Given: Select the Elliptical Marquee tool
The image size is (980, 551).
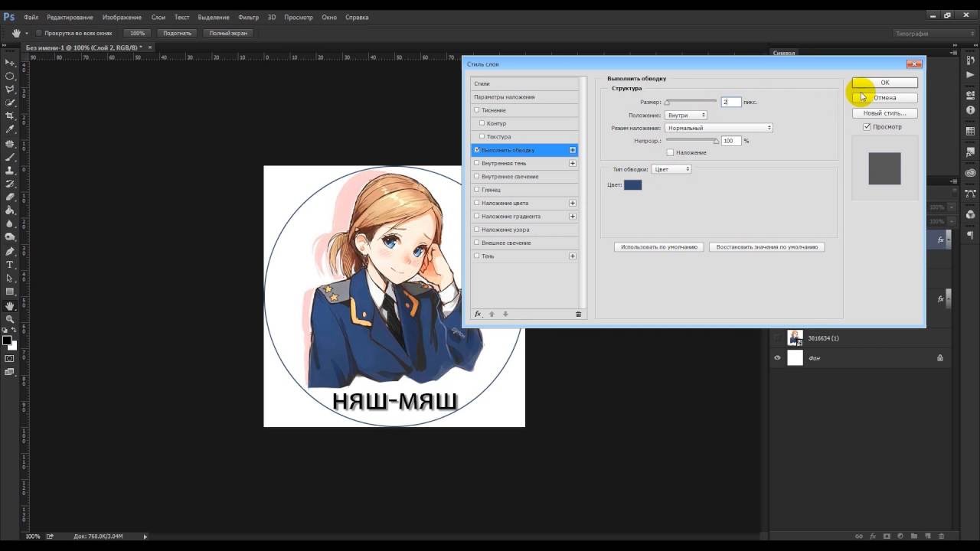Looking at the screenshot, I should pyautogui.click(x=10, y=77).
